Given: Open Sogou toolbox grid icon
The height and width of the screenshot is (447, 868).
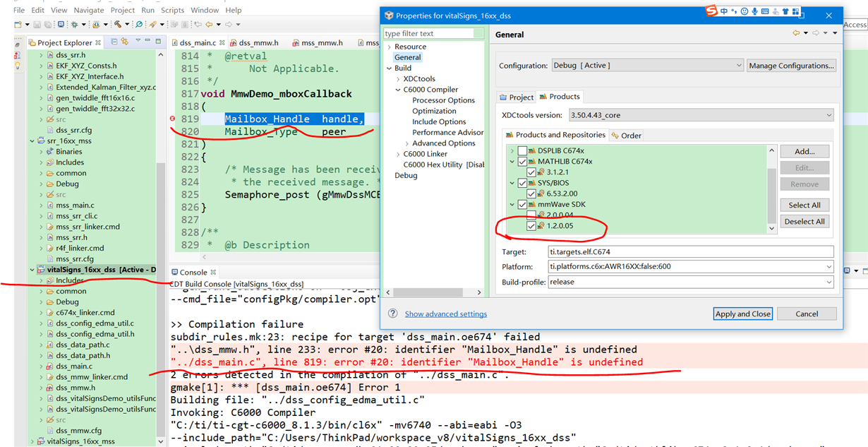Looking at the screenshot, I should coord(795,11).
